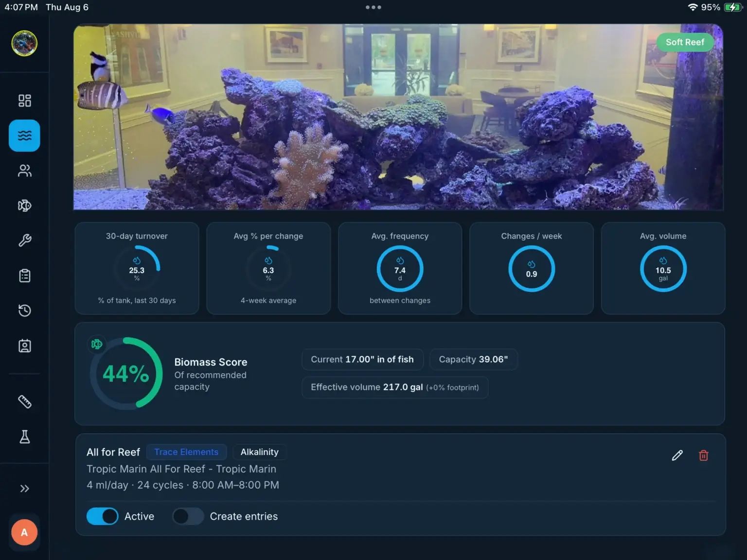The image size is (747, 560).
Task: Click the Trace Elements tag
Action: pos(186,452)
